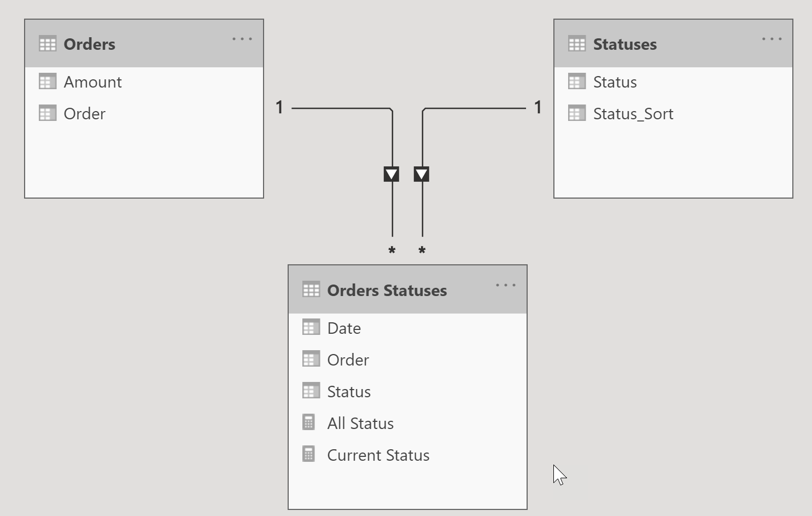This screenshot has height=516, width=812.
Task: Click the column icon beside Date
Action: coord(311,327)
